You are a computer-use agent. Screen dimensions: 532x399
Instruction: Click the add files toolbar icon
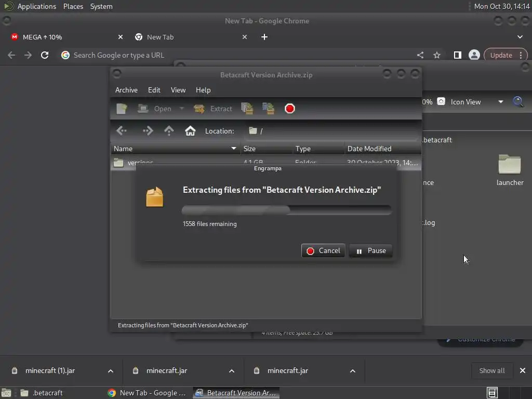(x=247, y=109)
